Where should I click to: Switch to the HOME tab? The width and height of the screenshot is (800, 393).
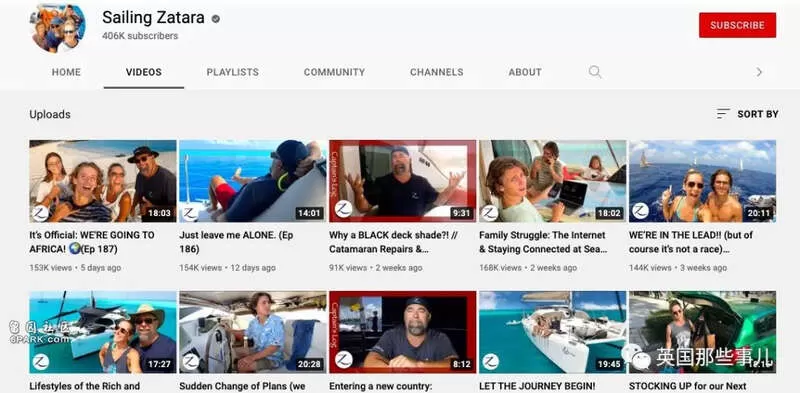[66, 72]
